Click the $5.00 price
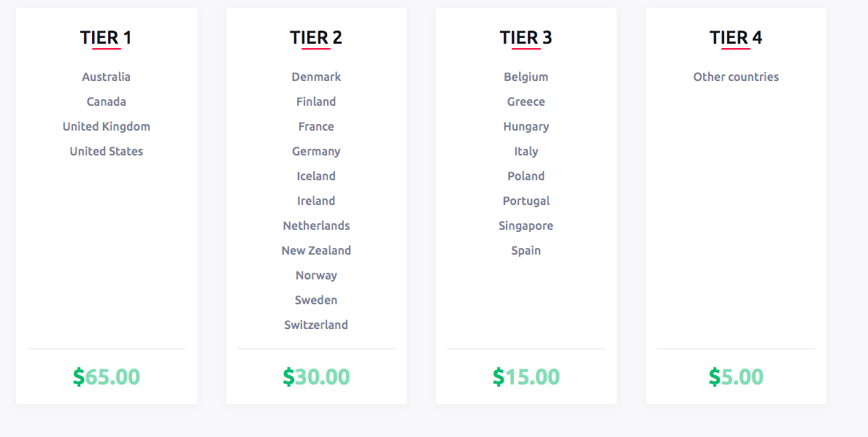 [736, 376]
